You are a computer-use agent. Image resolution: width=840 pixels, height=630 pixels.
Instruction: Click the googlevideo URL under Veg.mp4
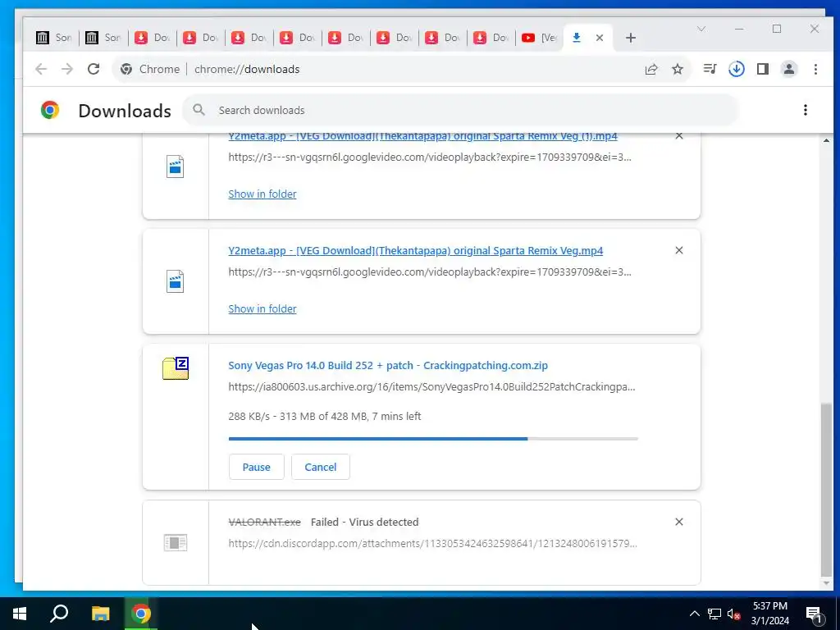pyautogui.click(x=430, y=272)
